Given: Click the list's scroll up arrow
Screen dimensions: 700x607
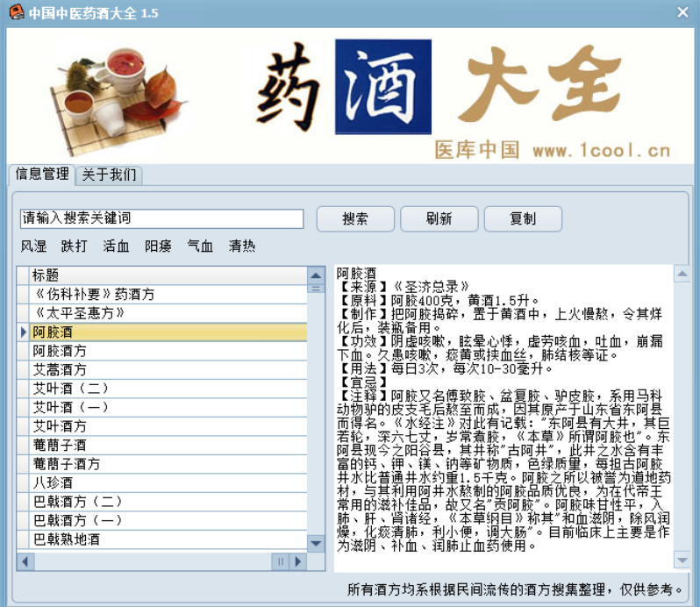Looking at the screenshot, I should (316, 274).
